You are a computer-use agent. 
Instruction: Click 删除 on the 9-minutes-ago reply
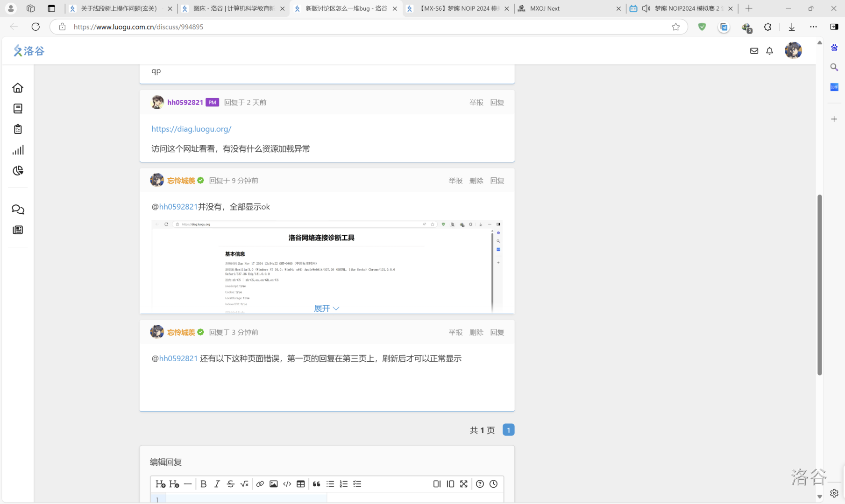click(x=476, y=181)
